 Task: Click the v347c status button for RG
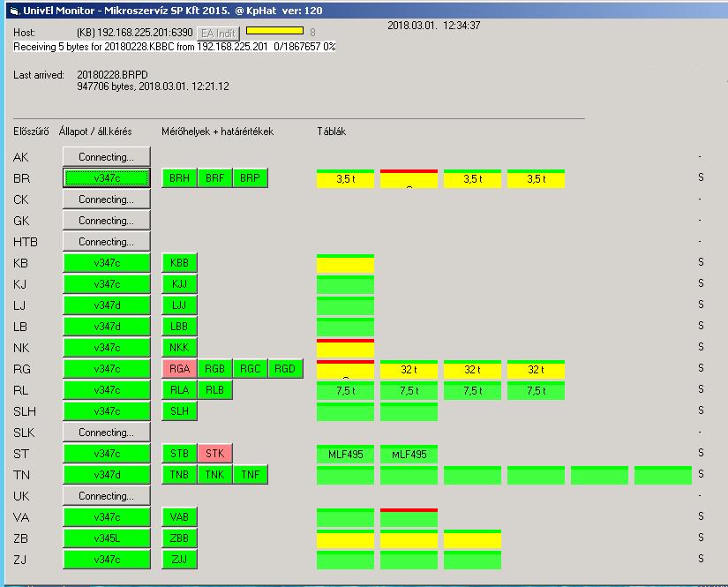coord(106,369)
